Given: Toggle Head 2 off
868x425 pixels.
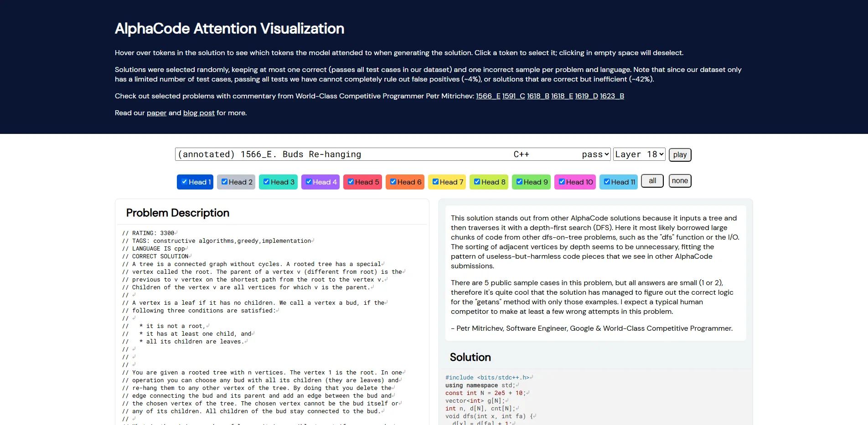Looking at the screenshot, I should point(224,182).
